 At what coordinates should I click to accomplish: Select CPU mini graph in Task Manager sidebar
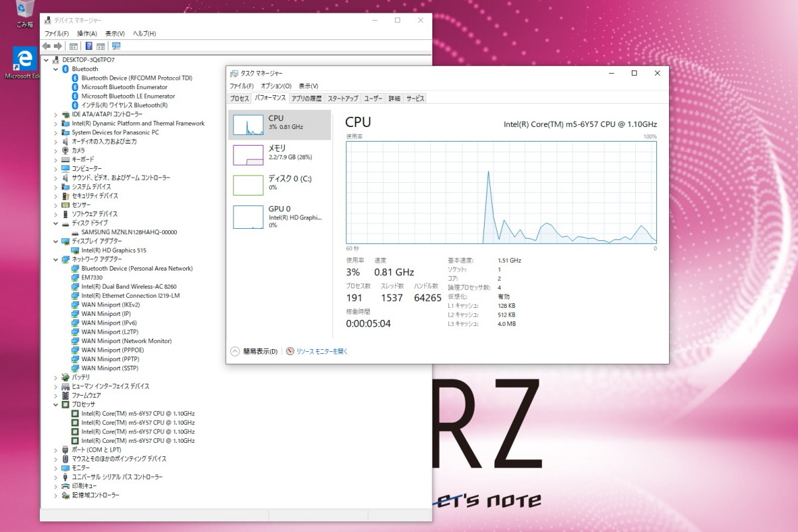coord(248,124)
